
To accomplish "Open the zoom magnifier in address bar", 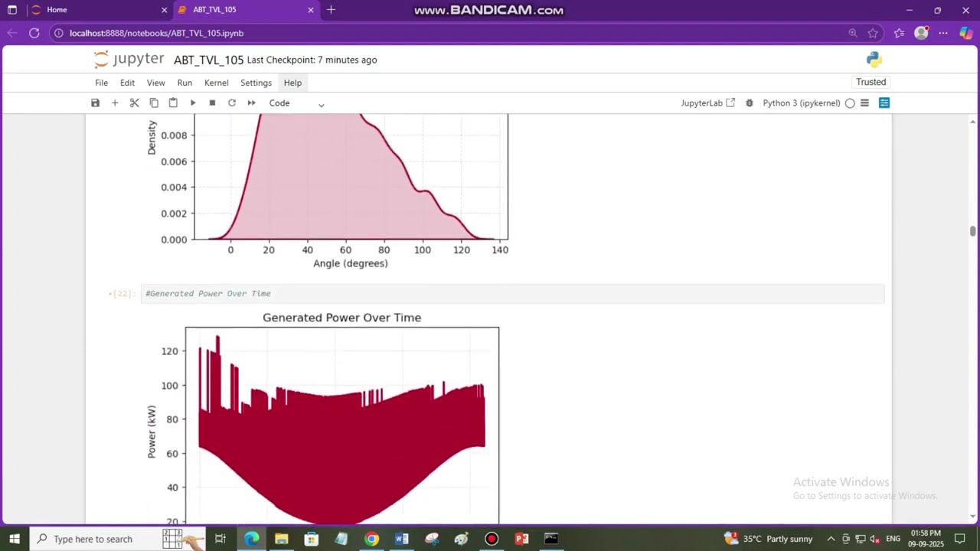I will point(853,33).
